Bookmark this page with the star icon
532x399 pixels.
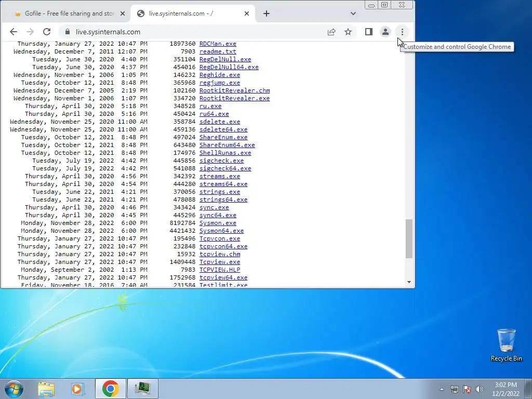[x=348, y=32]
